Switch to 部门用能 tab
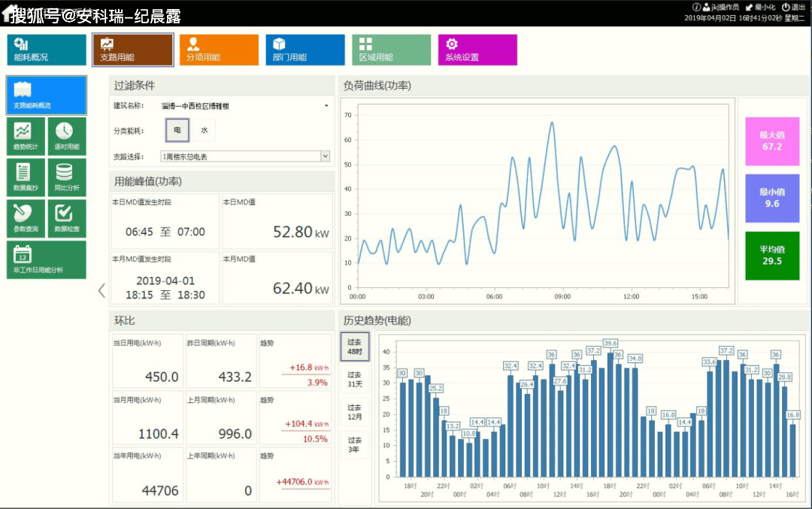Image resolution: width=812 pixels, height=509 pixels. click(x=304, y=50)
